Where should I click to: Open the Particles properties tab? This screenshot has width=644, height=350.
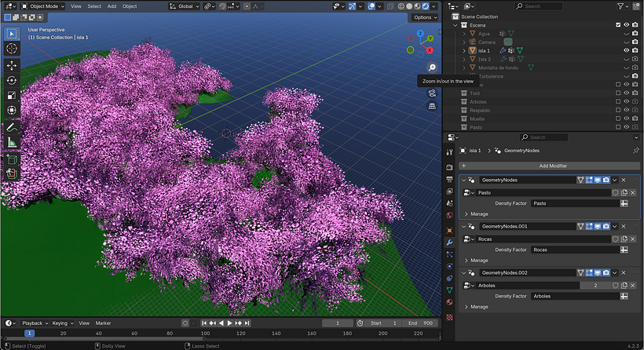449,254
